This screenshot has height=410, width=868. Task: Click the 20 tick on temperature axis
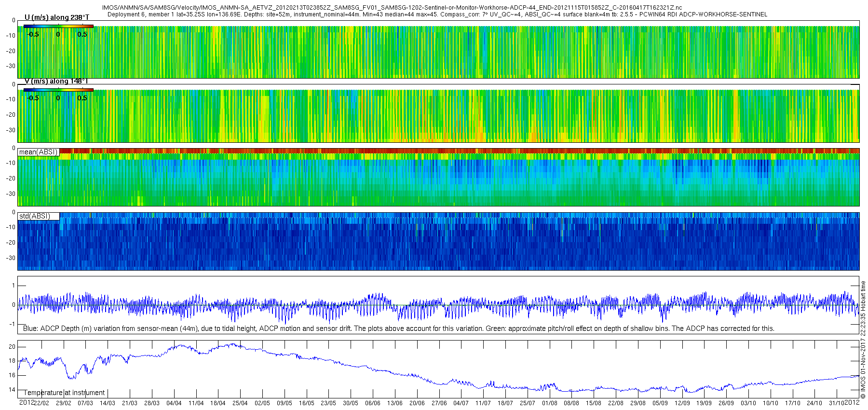click(12, 347)
